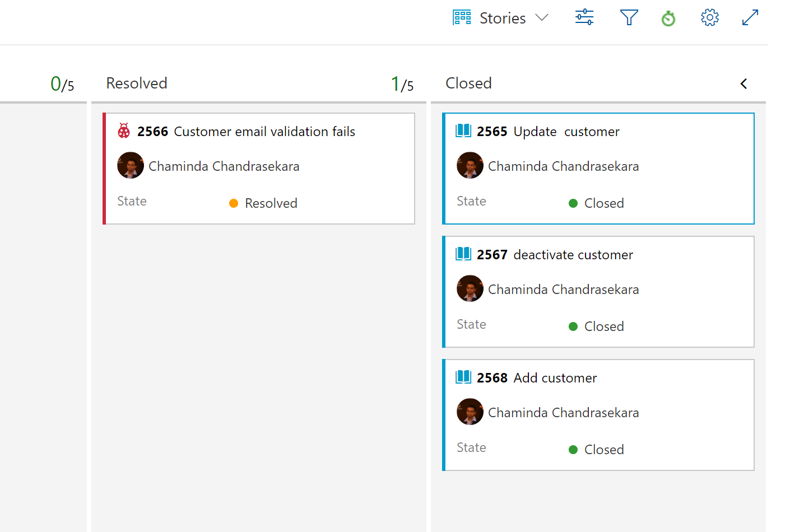Toggle the live updates stopwatch icon
This screenshot has height=532, width=790.
(668, 17)
